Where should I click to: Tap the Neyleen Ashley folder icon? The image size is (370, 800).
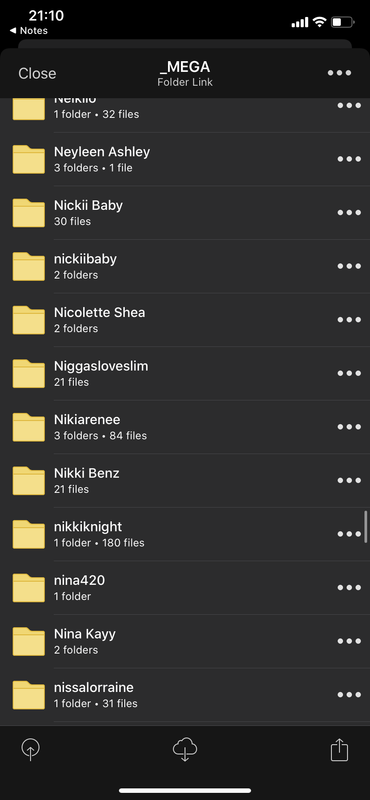coord(29,159)
